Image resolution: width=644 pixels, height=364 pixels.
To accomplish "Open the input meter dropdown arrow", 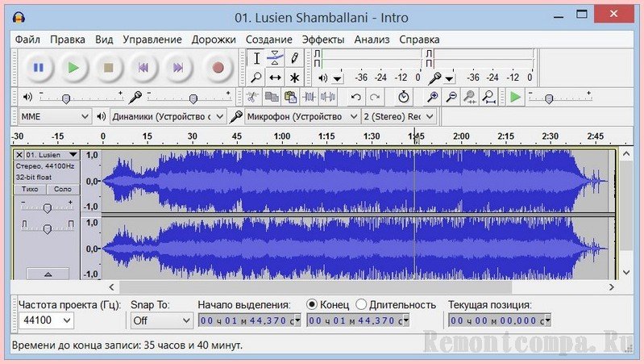I will click(449, 78).
